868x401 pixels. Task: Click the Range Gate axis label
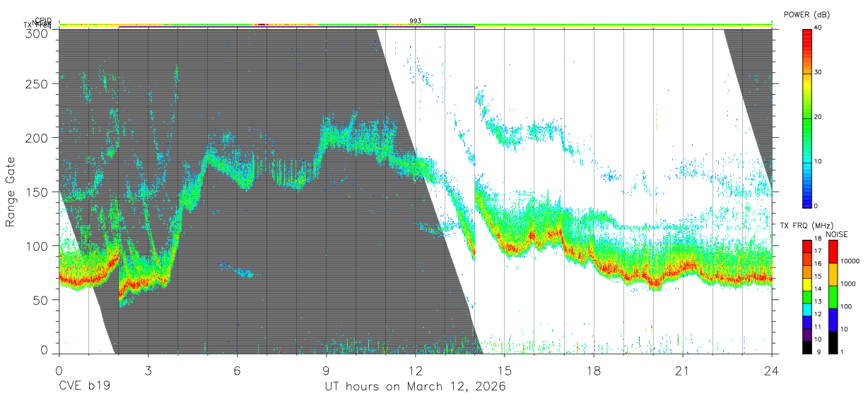[11, 192]
